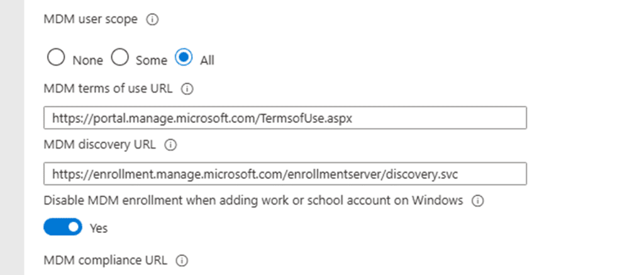
Task: Click the None option label text
Action: point(87,60)
